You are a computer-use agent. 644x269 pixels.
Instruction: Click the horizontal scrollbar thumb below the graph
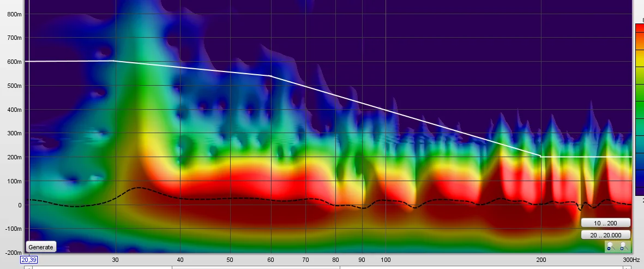(x=256, y=267)
